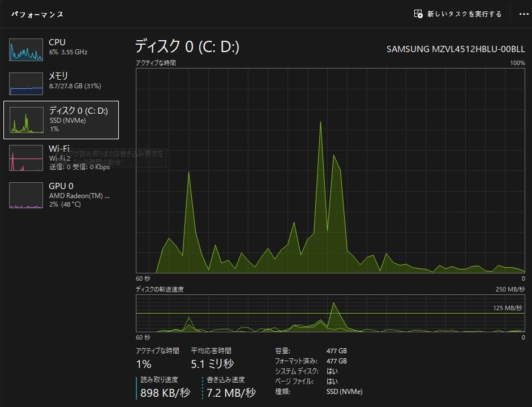
Task: Open GPU 0 via its mini graph icon
Action: pos(25,195)
